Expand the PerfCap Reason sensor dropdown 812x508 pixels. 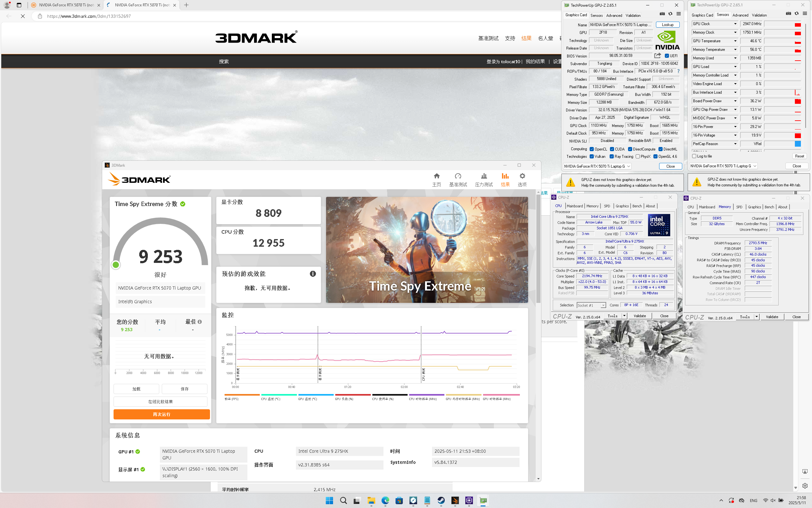coord(735,144)
